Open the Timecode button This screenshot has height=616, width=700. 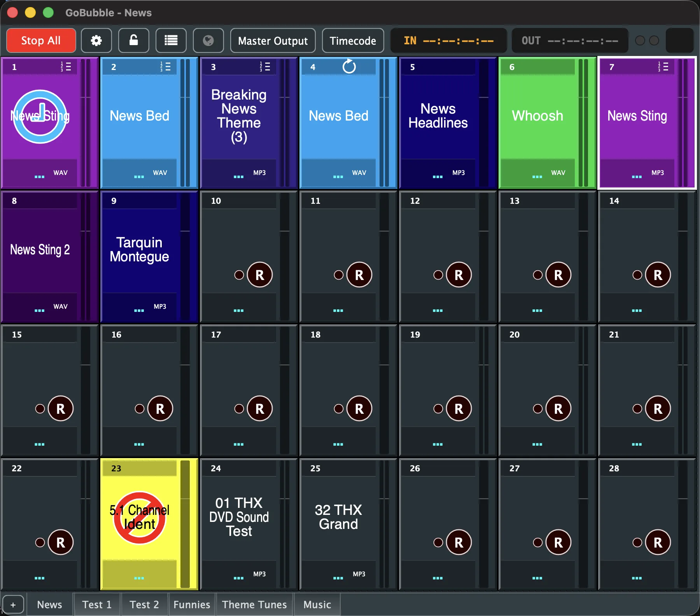353,40
